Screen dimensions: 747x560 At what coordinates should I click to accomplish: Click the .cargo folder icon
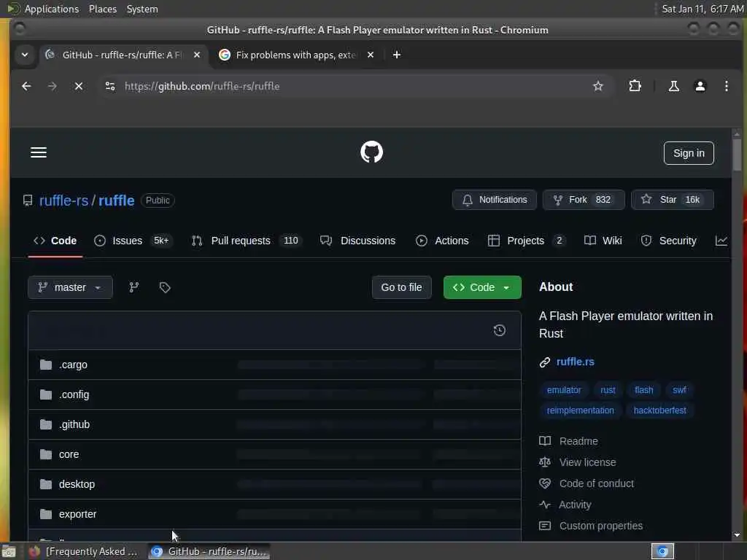click(46, 365)
